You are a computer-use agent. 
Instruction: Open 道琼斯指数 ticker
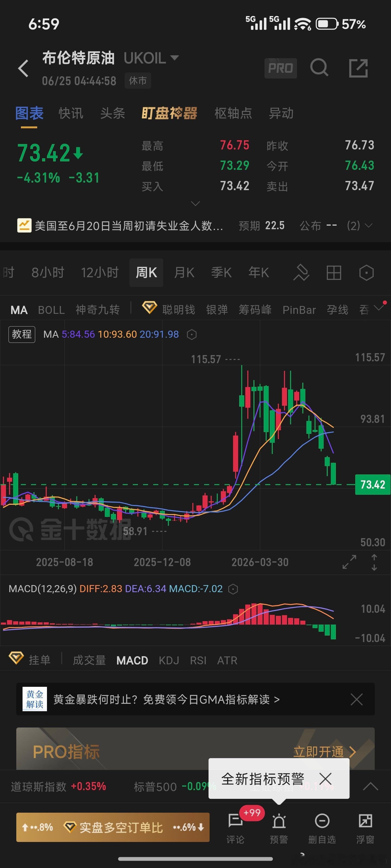[58, 786]
